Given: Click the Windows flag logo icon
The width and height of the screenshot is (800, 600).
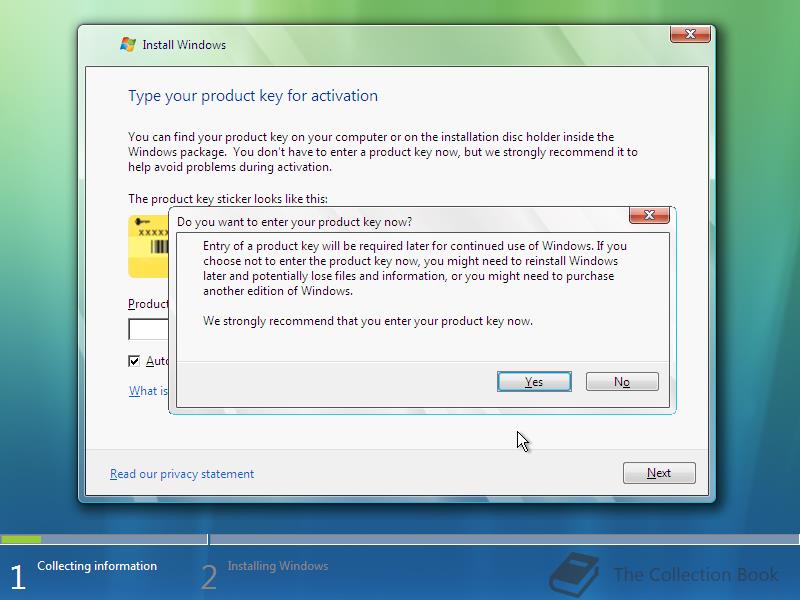Looking at the screenshot, I should click(x=128, y=44).
